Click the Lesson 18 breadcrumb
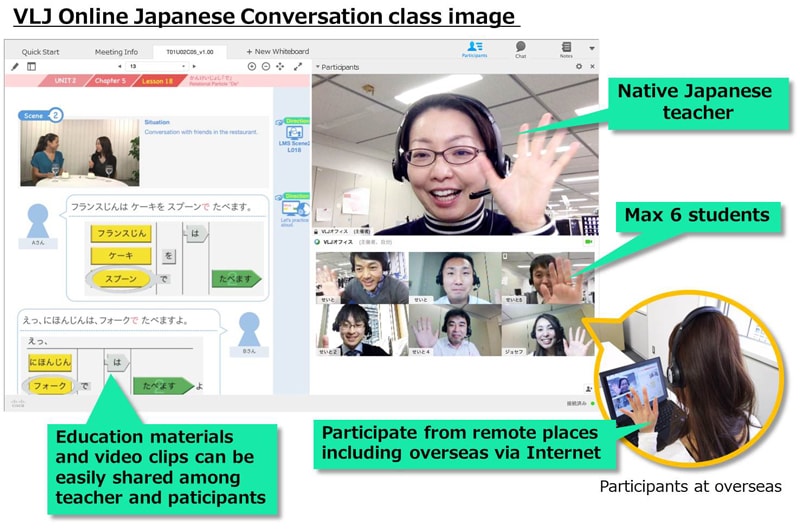 pos(157,81)
